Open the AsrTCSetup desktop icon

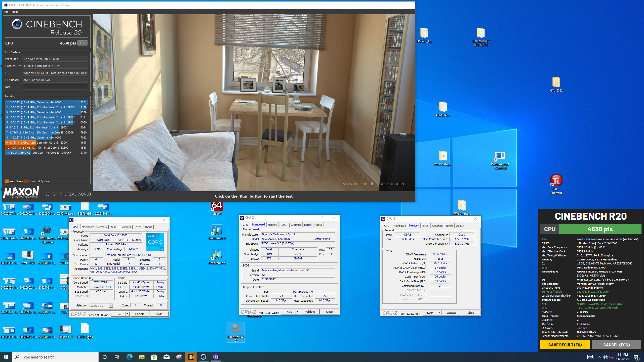443,158
